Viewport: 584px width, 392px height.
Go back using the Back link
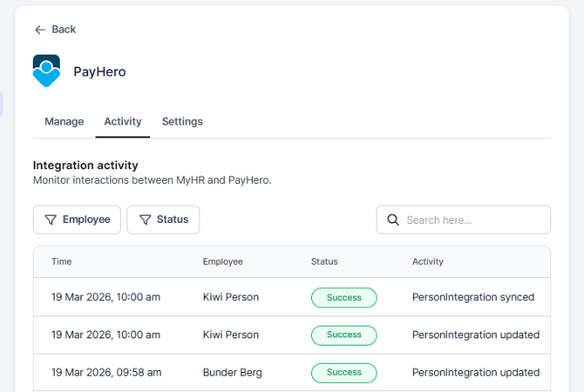click(x=63, y=30)
